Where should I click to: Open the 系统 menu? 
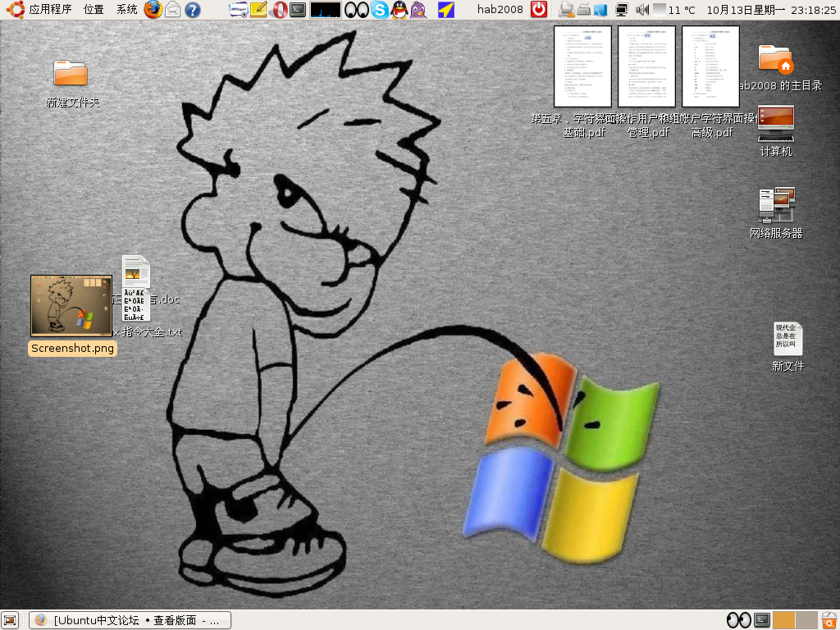click(x=127, y=9)
